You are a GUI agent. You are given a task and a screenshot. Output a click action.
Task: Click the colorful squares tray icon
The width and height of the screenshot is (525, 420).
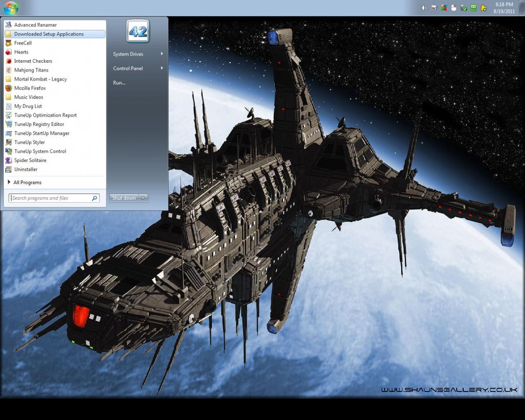(444, 8)
